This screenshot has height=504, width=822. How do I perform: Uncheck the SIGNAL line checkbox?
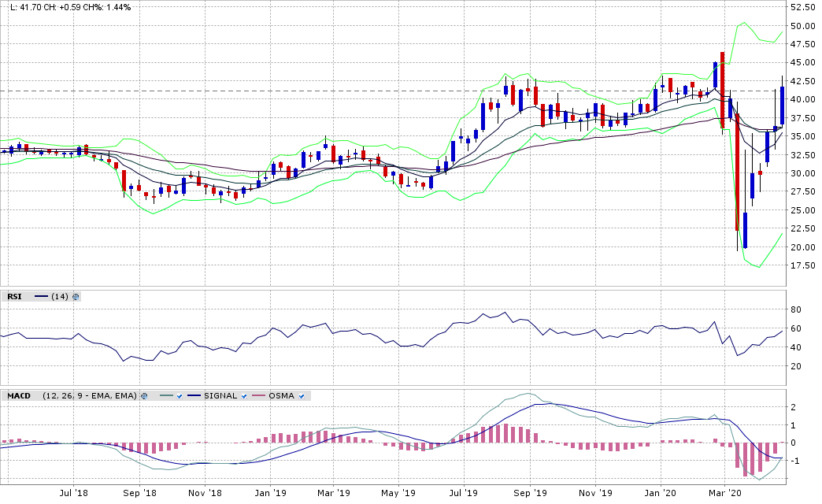tap(245, 395)
